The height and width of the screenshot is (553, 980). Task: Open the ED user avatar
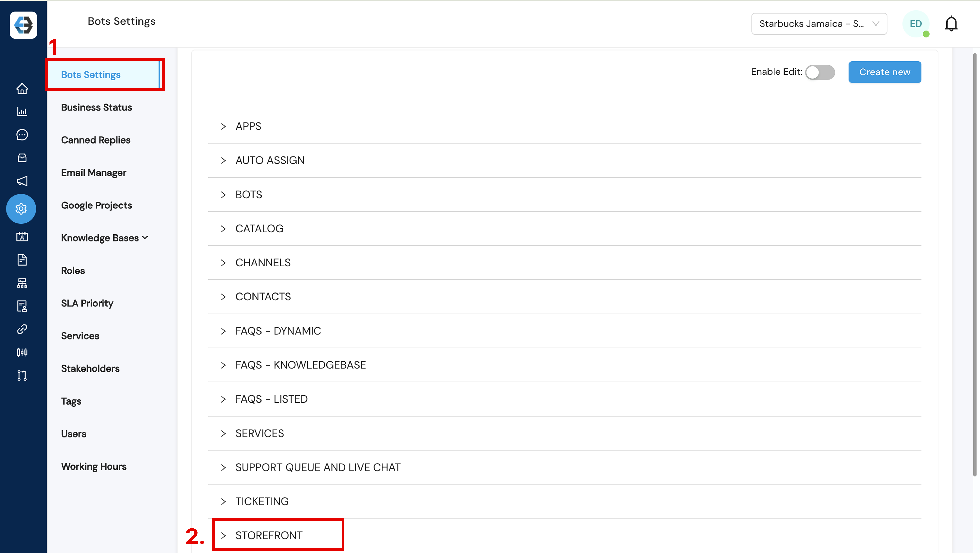point(916,24)
